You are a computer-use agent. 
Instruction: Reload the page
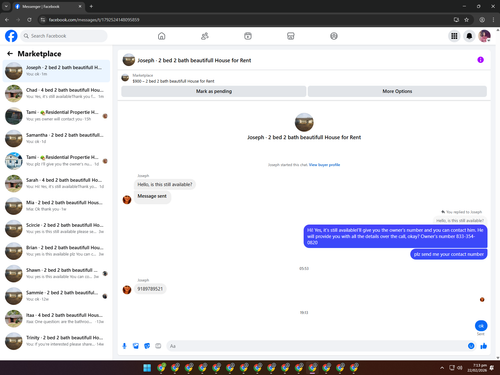point(29,20)
